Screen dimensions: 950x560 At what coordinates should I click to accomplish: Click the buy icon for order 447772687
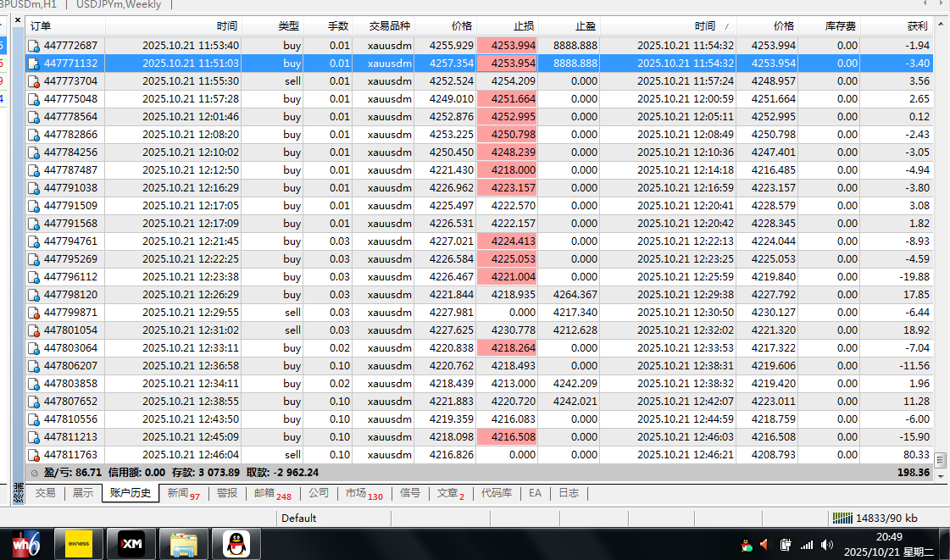(x=34, y=46)
